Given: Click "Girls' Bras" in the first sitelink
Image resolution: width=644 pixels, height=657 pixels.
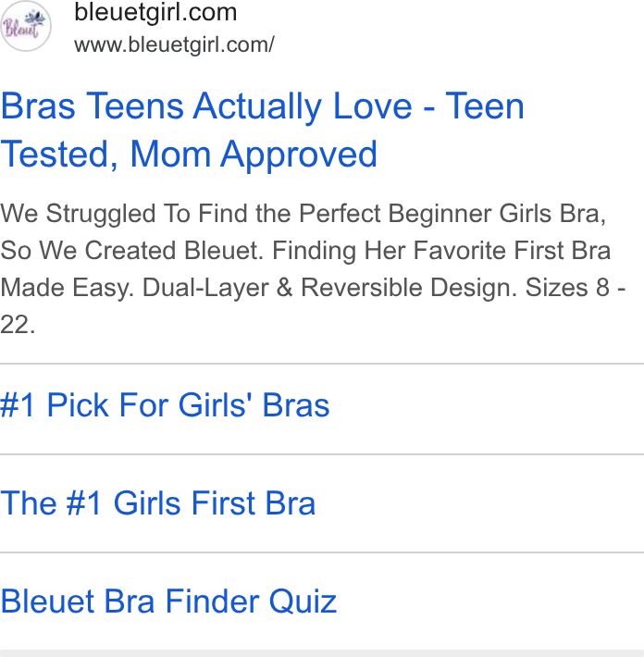Looking at the screenshot, I should coord(254,405).
